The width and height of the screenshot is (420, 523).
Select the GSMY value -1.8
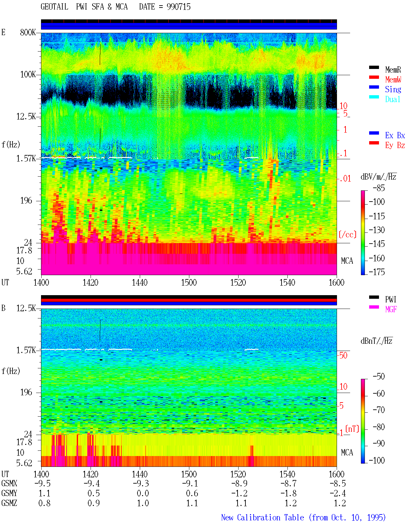[x=288, y=493]
